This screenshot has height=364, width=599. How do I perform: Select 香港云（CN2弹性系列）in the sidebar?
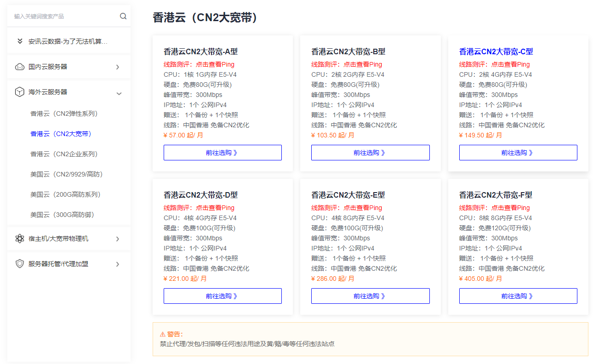coord(64,114)
